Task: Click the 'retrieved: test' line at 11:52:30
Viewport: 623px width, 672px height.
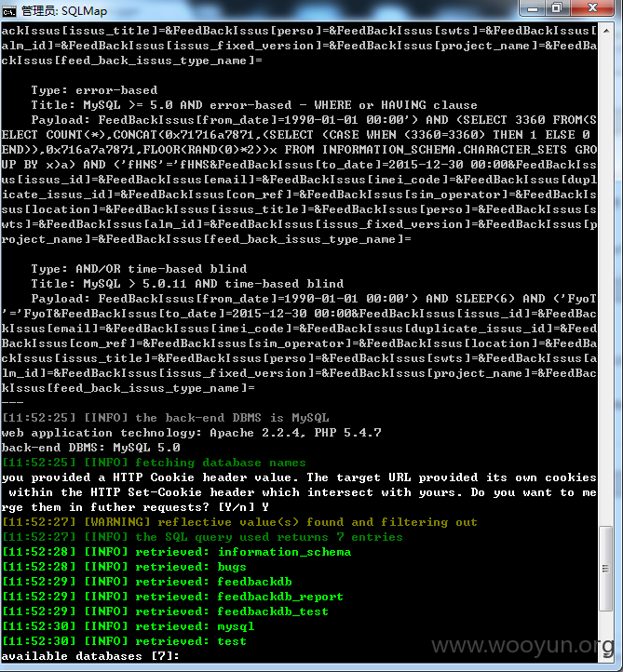Action: (x=125, y=641)
